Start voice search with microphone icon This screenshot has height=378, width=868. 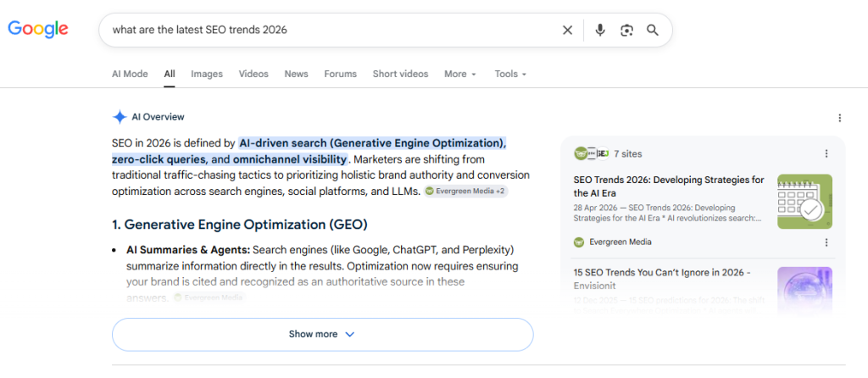(x=600, y=31)
